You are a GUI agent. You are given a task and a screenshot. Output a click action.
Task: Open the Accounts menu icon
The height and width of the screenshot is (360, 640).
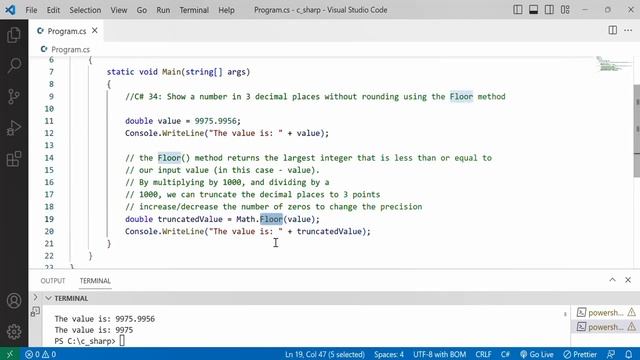point(14,301)
